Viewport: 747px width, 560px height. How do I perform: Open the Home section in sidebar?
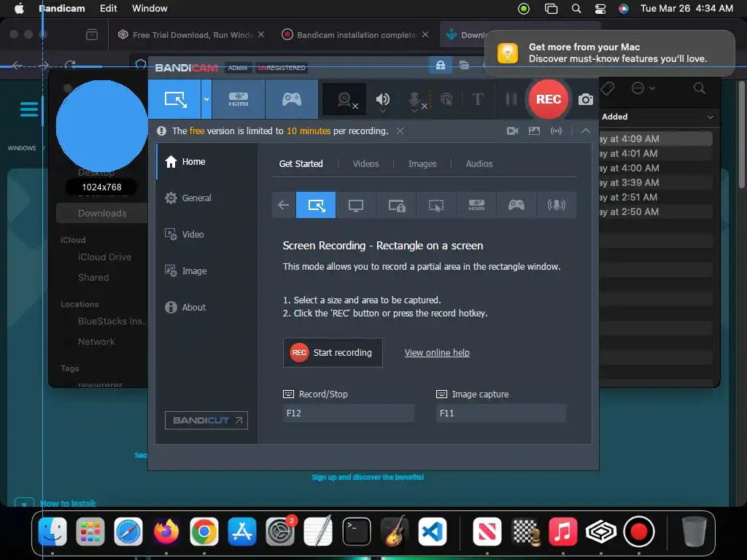pos(206,162)
